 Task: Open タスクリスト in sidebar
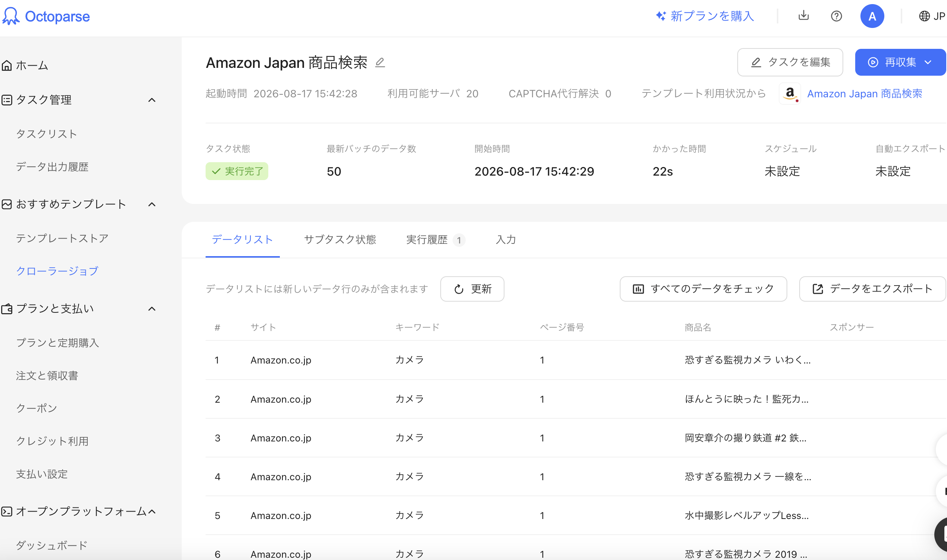click(x=47, y=134)
